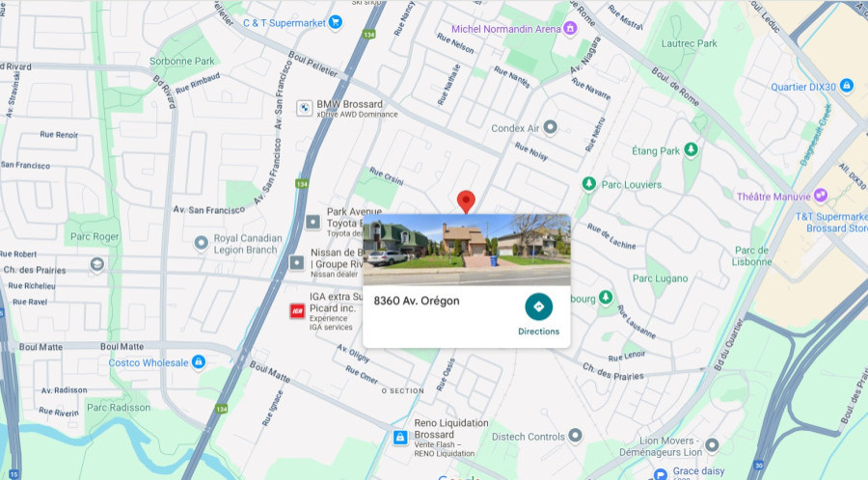Click the BMW Brossard logo icon
Viewport: 868px width, 480px height.
click(x=305, y=108)
